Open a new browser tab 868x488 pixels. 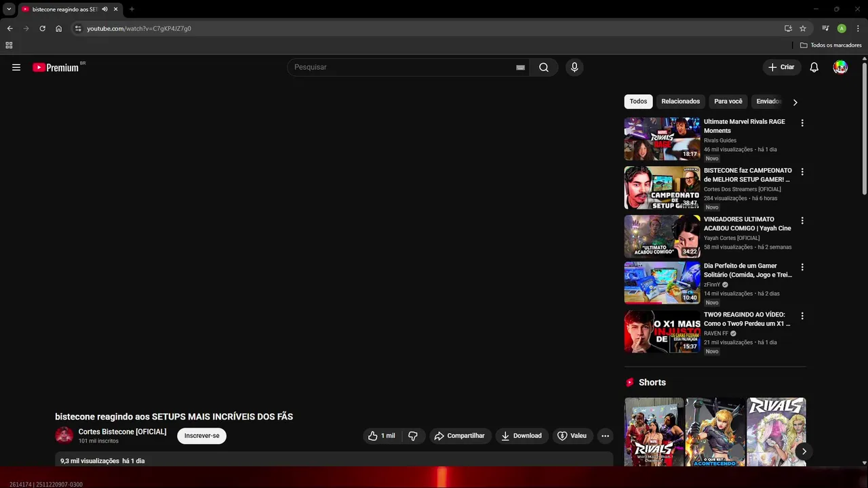(132, 9)
